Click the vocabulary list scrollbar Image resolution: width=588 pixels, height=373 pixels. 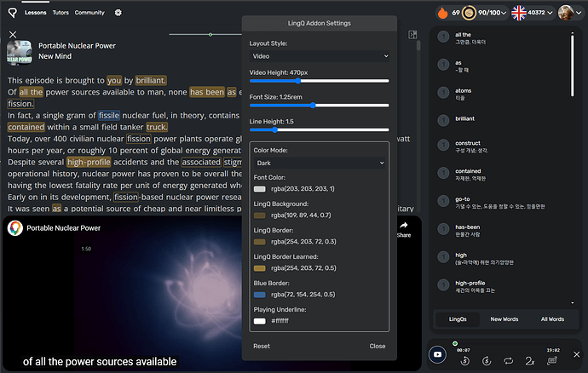pos(573,65)
